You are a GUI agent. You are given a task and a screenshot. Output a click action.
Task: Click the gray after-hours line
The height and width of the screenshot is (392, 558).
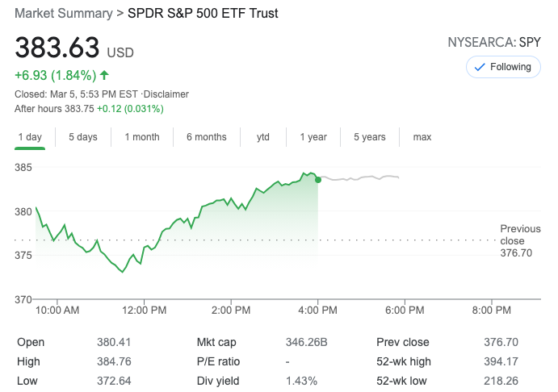[363, 177]
